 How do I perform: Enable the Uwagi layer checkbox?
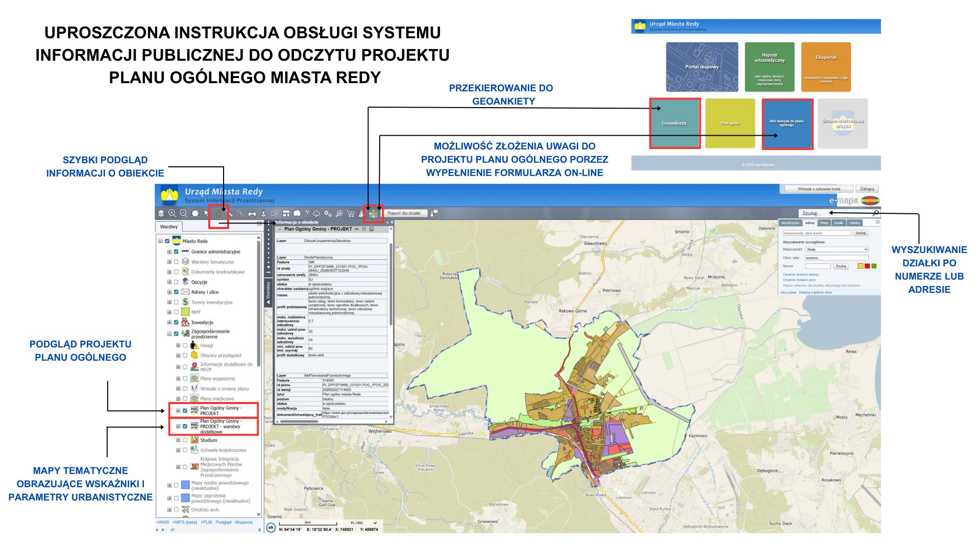point(185,345)
